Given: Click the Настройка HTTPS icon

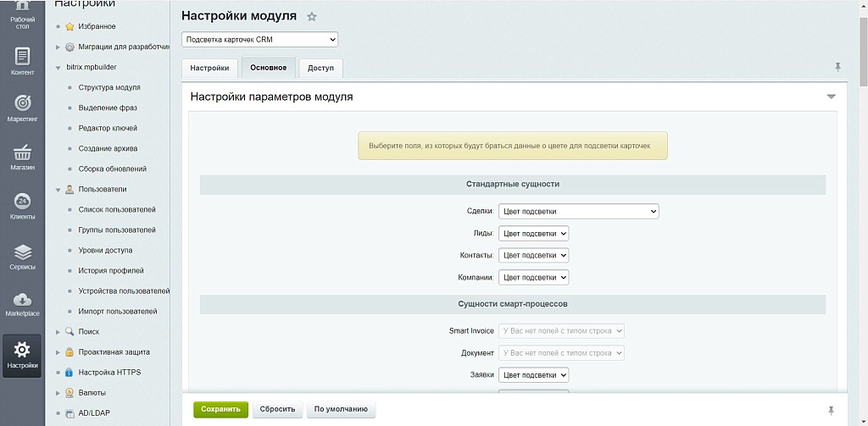Looking at the screenshot, I should 70,373.
